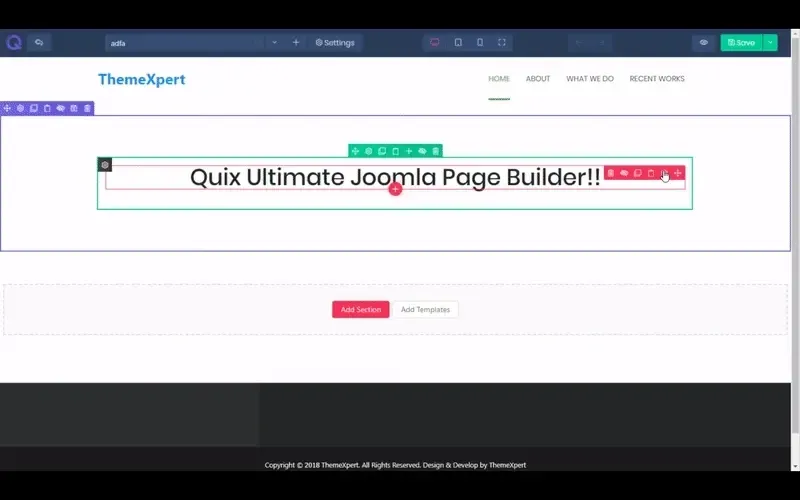Duplicate the heading element via the red toolbar
Viewport: 800px width, 500px height.
tap(637, 173)
